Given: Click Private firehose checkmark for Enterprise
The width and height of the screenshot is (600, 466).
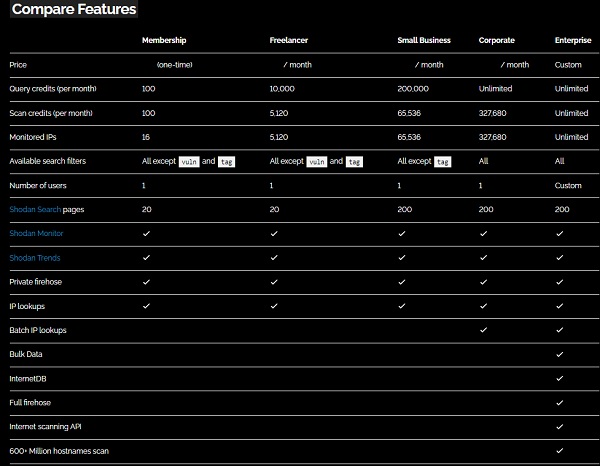Looking at the screenshot, I should pos(559,282).
